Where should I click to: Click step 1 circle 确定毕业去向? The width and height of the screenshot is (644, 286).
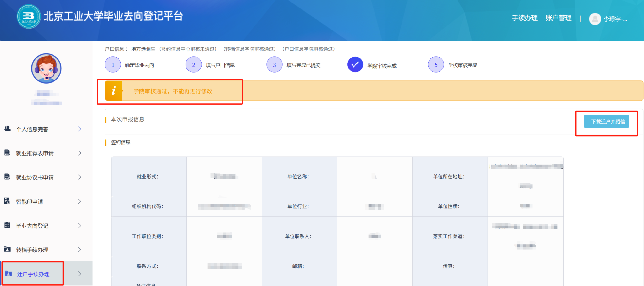click(113, 65)
